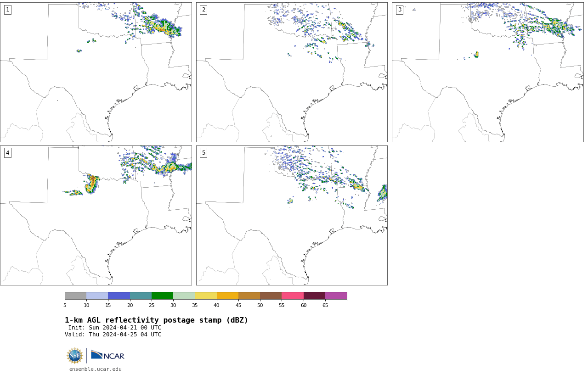588x374 pixels.
Task: Select the pale green 30-35 dBZ swatch
Action: coord(184,296)
